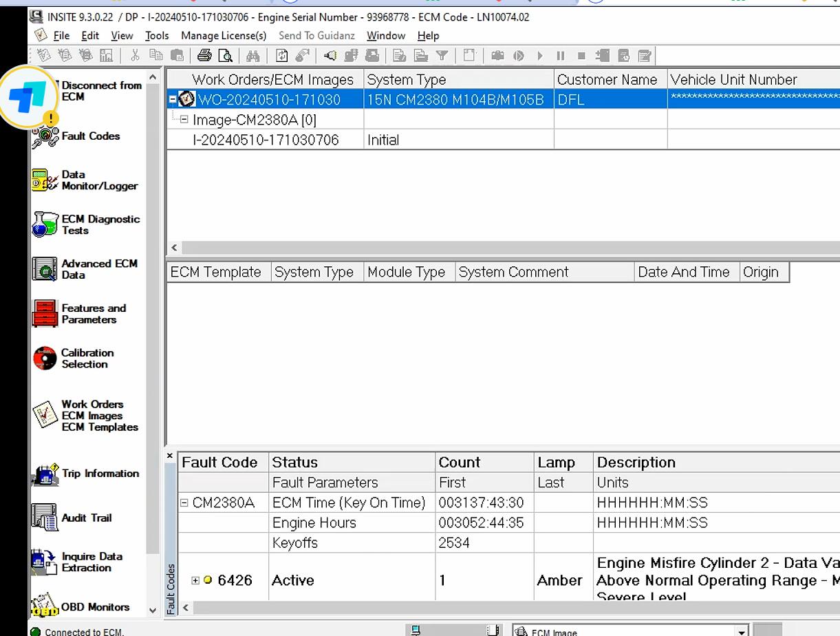Open Data Monitor/Logger from sidebar

pos(84,180)
